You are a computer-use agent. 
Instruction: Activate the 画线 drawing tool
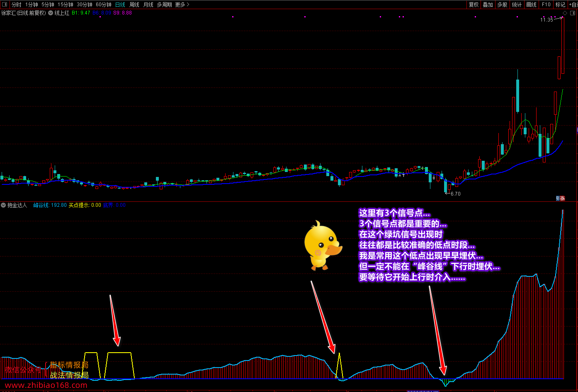[531, 5]
